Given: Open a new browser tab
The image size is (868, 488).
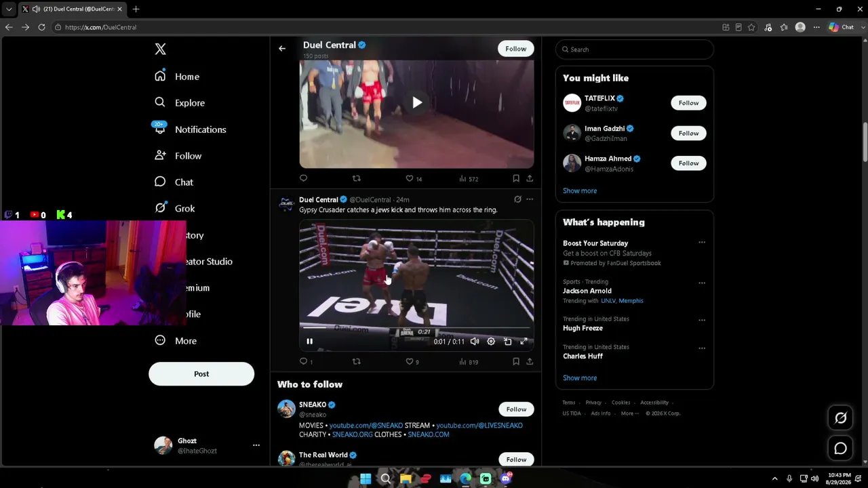Looking at the screenshot, I should (136, 9).
